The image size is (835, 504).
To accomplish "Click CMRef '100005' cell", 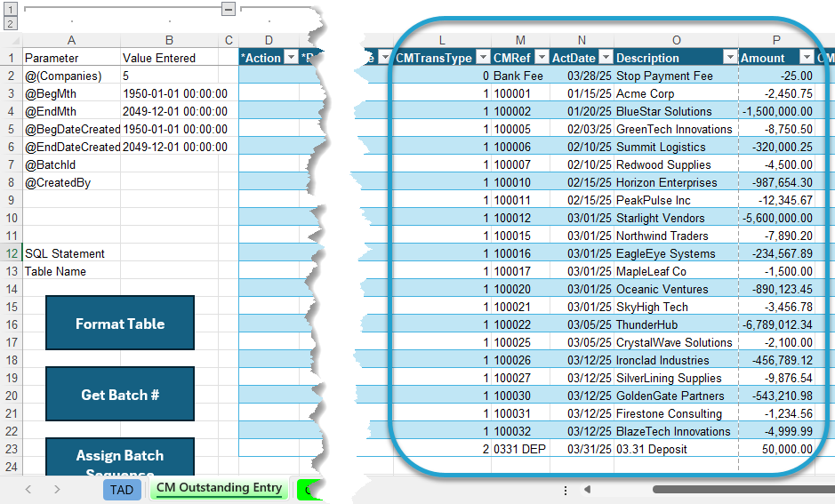I will [520, 129].
